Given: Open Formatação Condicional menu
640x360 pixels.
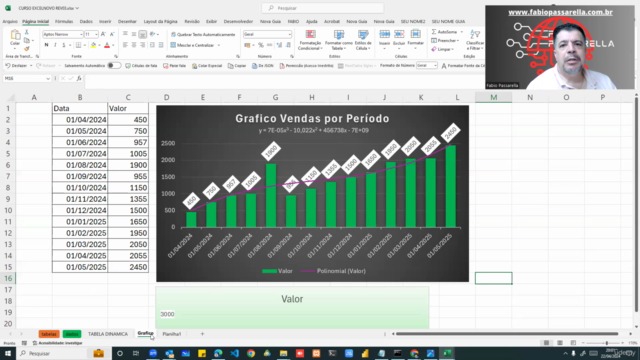Looking at the screenshot, I should coord(310,40).
